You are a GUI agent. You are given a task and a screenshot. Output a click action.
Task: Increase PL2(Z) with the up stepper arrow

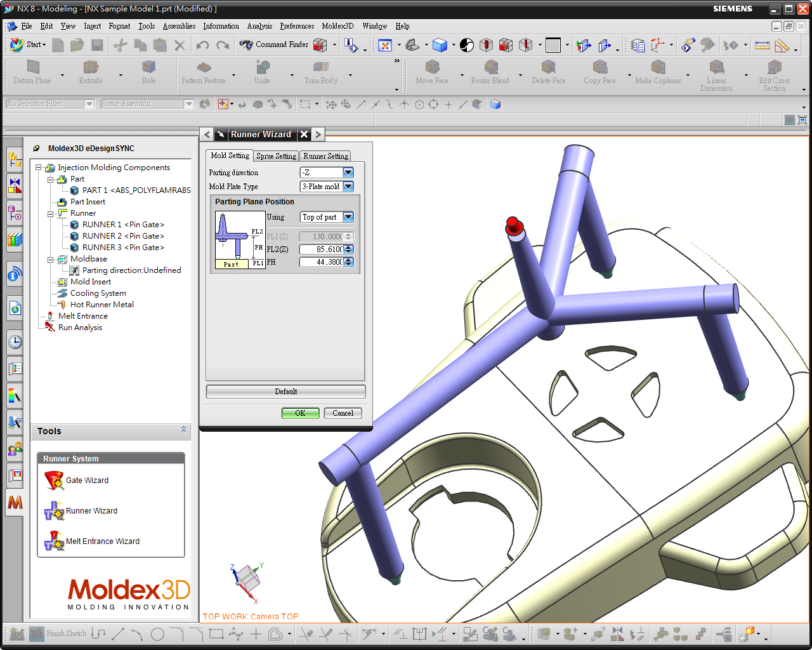pos(349,246)
